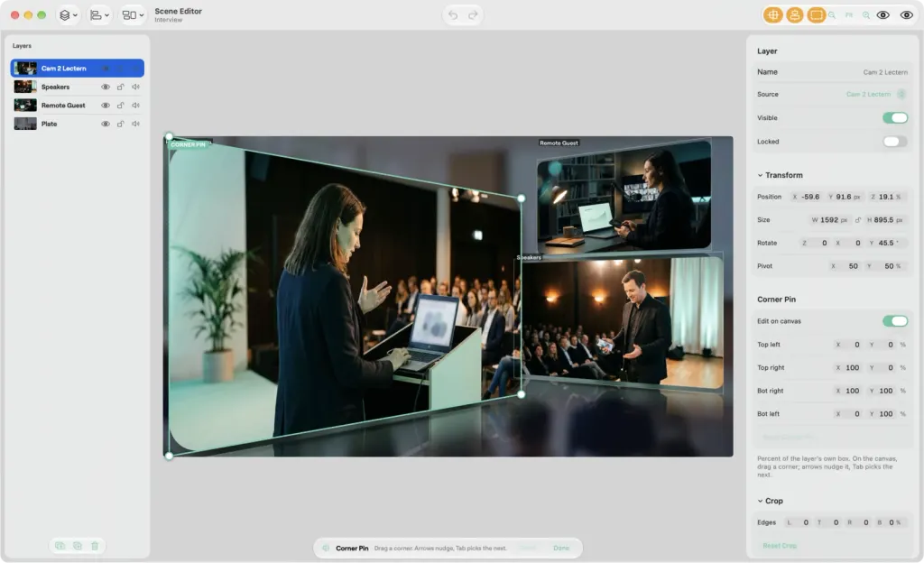Screen dimensions: 924x563
Task: Click the top-right corner pin handle
Action: (x=521, y=198)
